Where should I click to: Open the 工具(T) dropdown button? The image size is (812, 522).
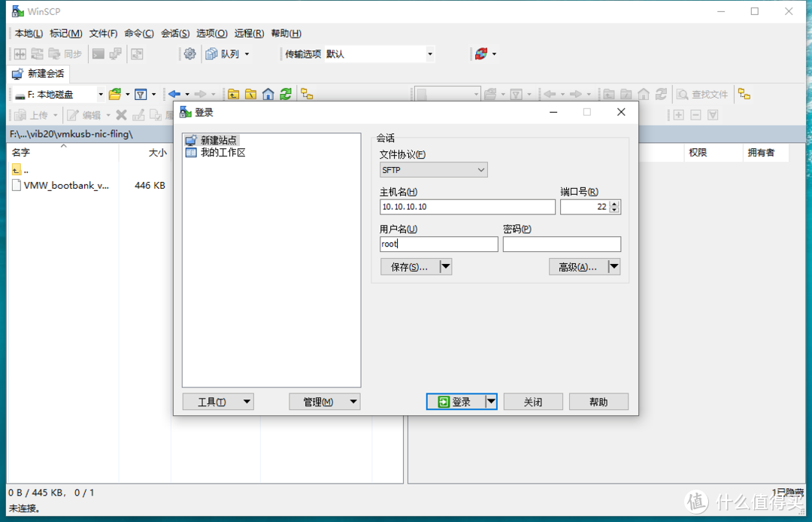(218, 402)
